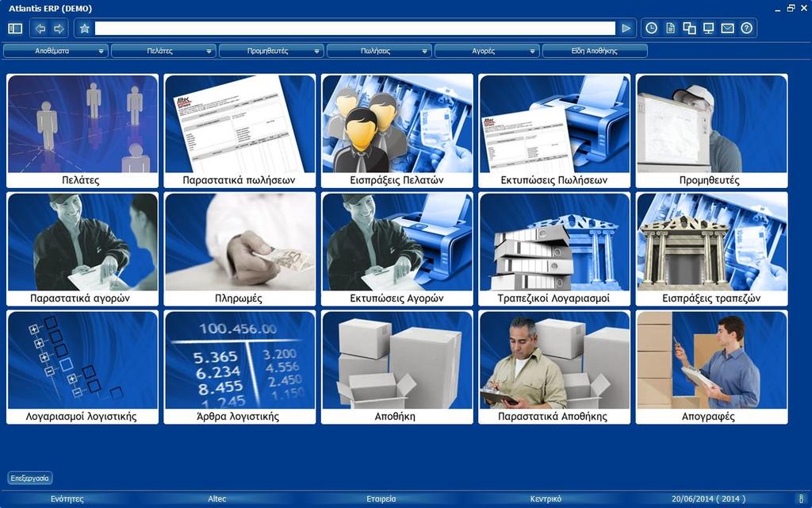Expand the Προμηθευτές dropdown menu
This screenshot has width=812, height=508.
[x=271, y=52]
